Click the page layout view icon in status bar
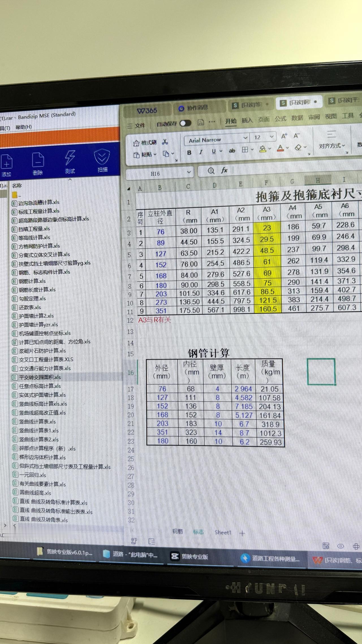Image resolution: width=362 pixels, height=644 pixels. point(326,546)
